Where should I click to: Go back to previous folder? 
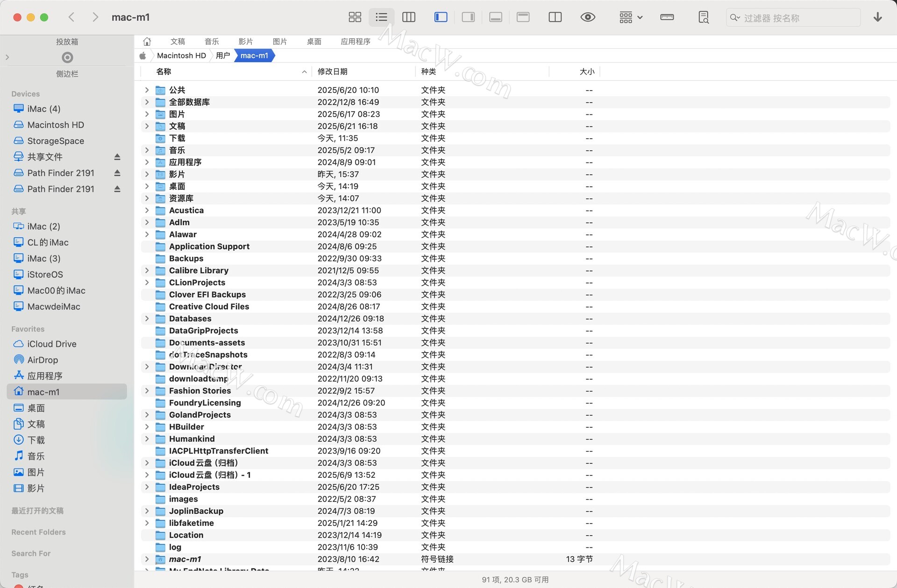tap(71, 17)
